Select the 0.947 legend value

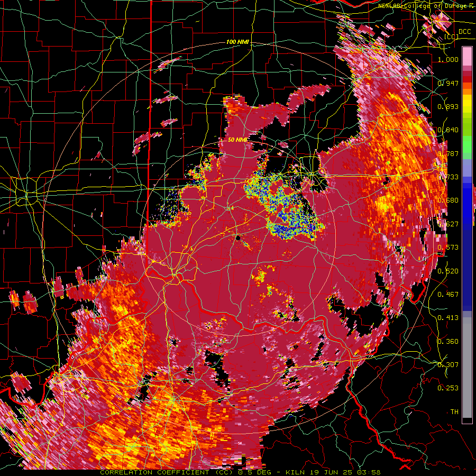448,83
